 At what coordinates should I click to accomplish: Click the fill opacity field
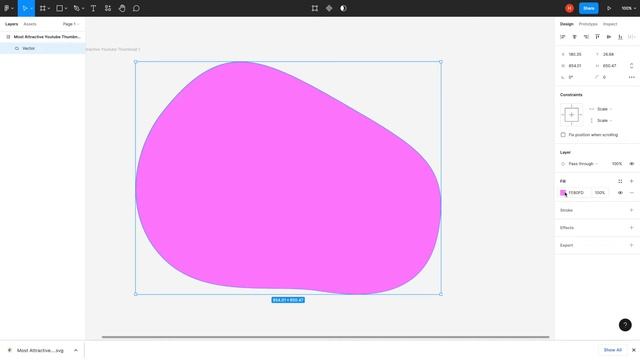coord(600,193)
